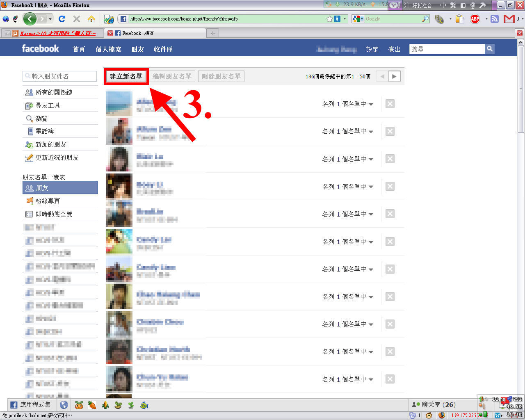Click in the 輸入朋友姓名 search field
The width and height of the screenshot is (525, 420).
point(60,76)
